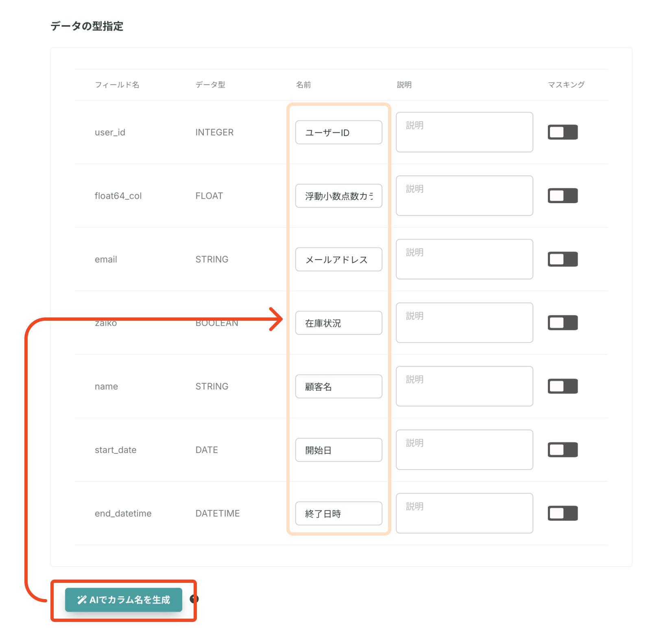
Task: Edit the ユーザーID name field
Action: click(x=338, y=132)
